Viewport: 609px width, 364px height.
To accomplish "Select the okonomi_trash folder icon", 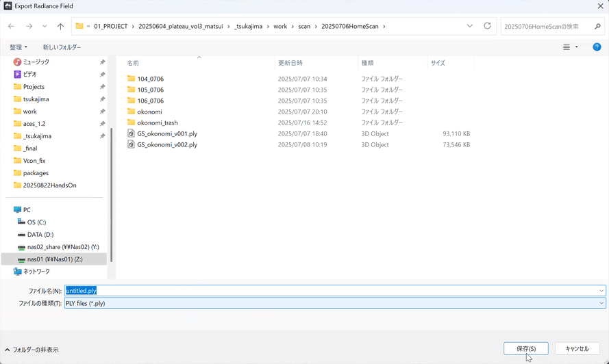I will point(132,122).
